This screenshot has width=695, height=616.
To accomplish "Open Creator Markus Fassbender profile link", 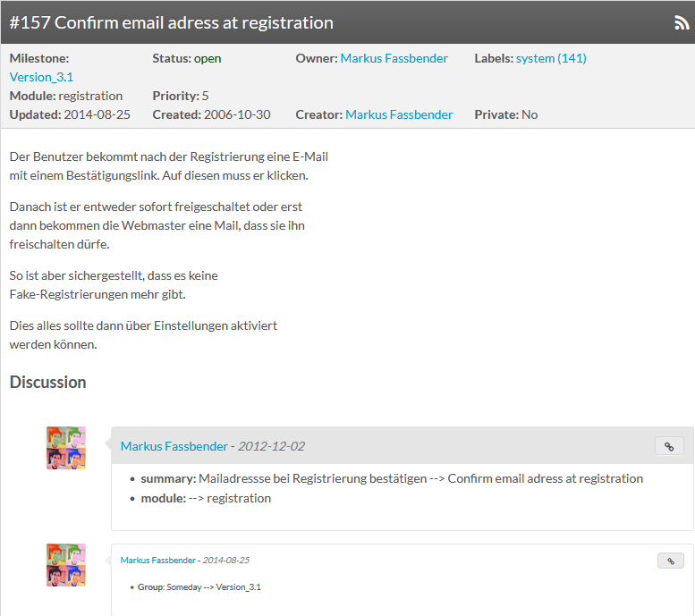I will (399, 114).
